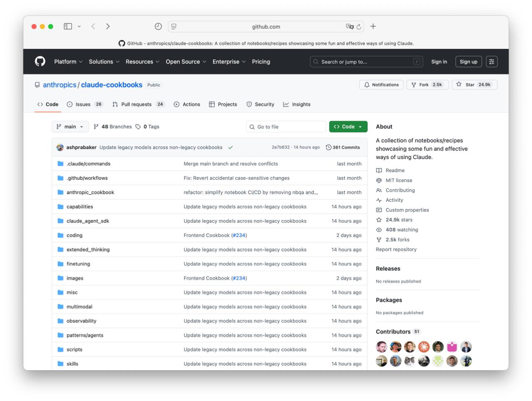Click the GitHub logo in header
This screenshot has width=532, height=401.
point(40,61)
